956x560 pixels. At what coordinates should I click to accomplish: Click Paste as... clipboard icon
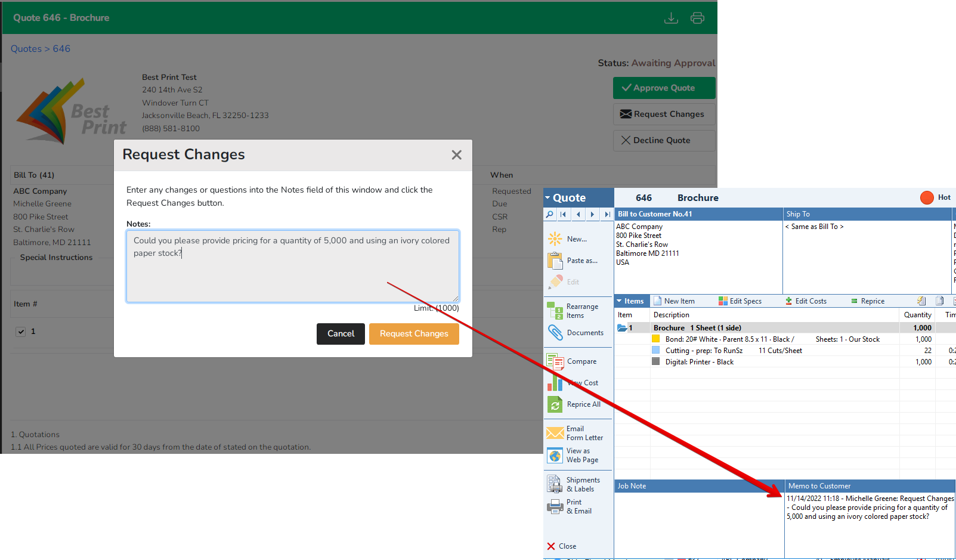(555, 261)
